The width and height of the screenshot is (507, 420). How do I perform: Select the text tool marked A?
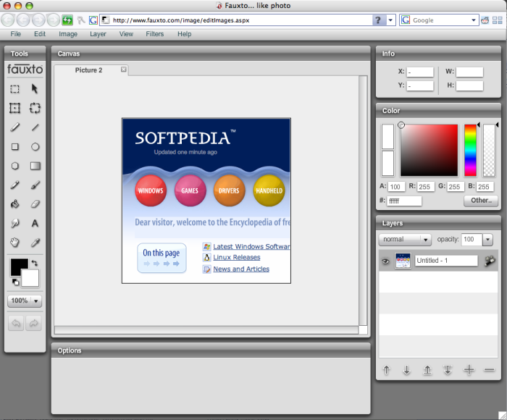[35, 224]
